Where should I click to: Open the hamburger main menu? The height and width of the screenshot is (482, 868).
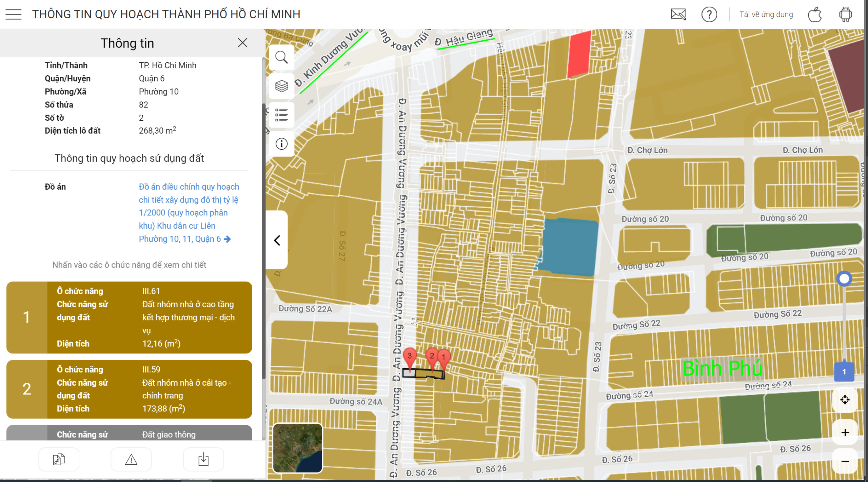coord(14,15)
